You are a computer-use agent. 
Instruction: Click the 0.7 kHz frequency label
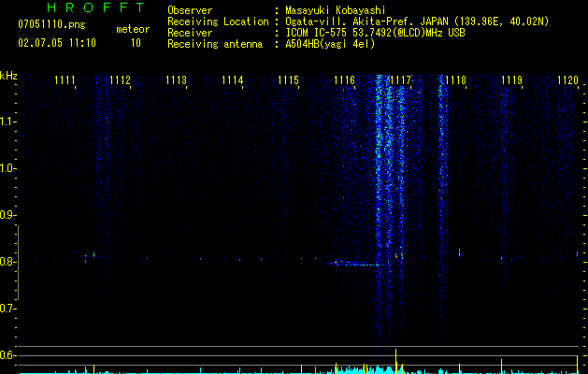pyautogui.click(x=7, y=309)
